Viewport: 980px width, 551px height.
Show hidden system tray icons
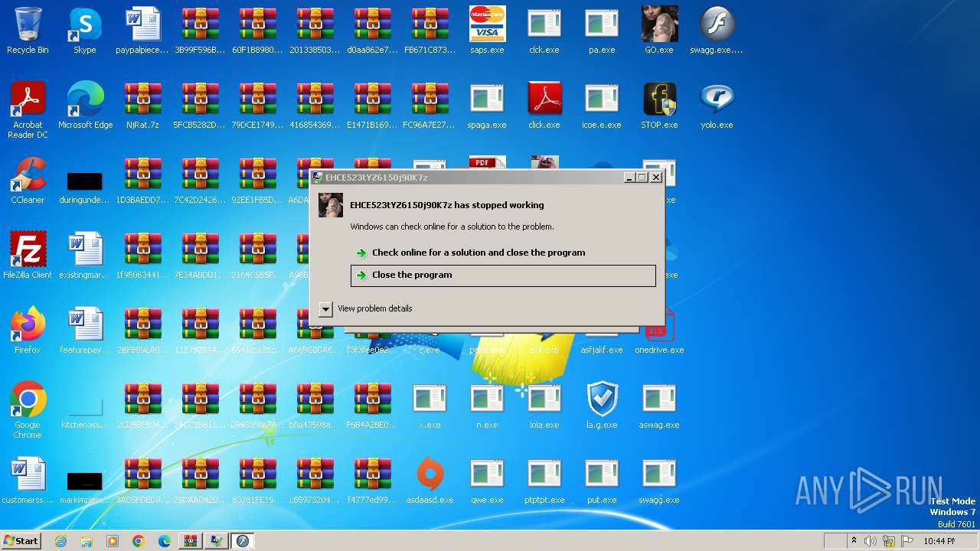854,541
